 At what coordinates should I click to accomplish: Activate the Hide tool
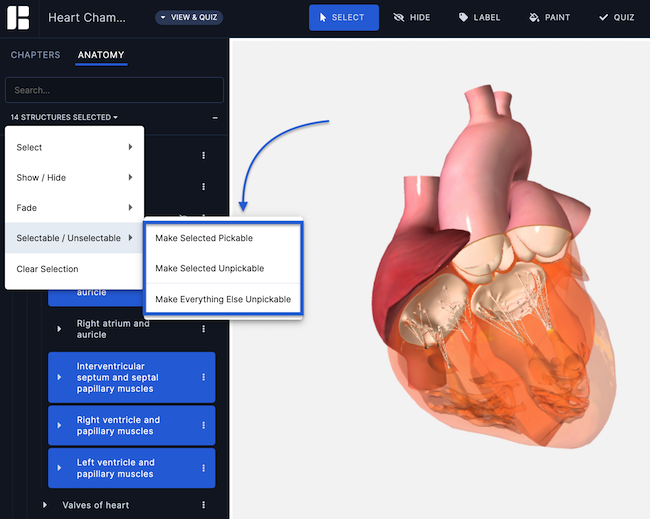coord(412,17)
